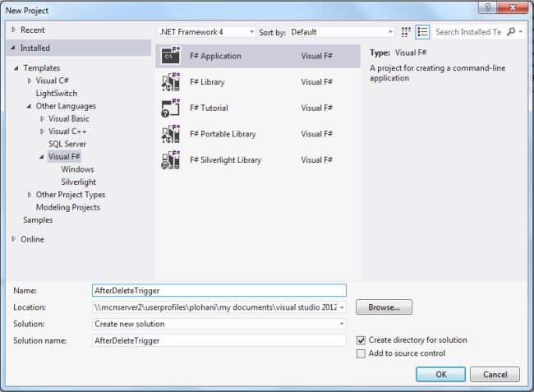Toggle Create directory for solution checkbox
Viewport: 534px width, 392px height.
pyautogui.click(x=361, y=340)
